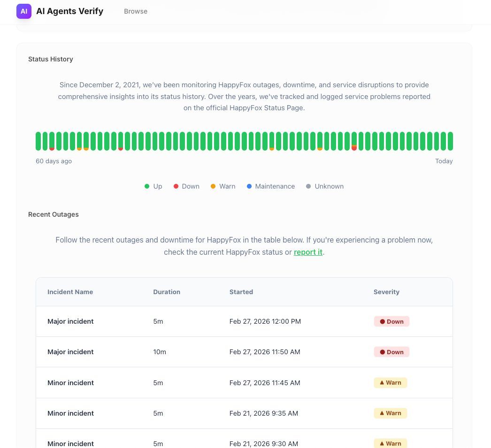Click 'Feb 27, 2026 11:50 AM' start time
The height and width of the screenshot is (448, 491).
point(265,352)
